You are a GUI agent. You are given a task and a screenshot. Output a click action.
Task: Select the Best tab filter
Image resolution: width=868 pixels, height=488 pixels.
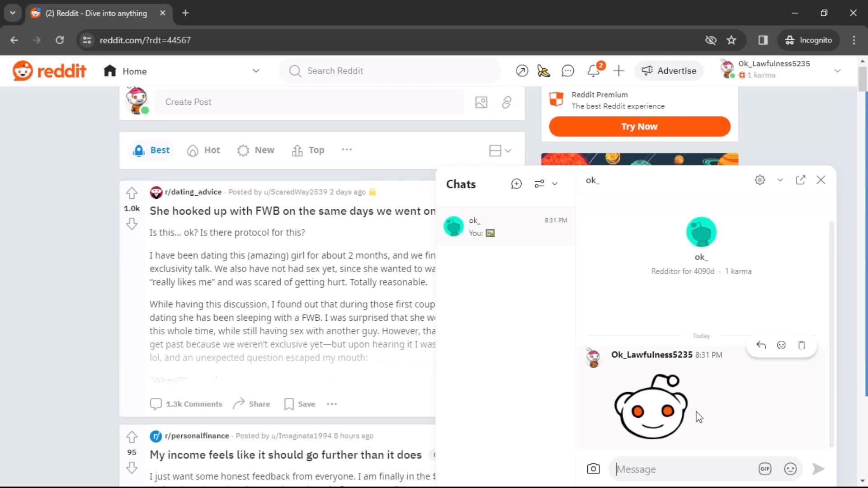(x=151, y=150)
